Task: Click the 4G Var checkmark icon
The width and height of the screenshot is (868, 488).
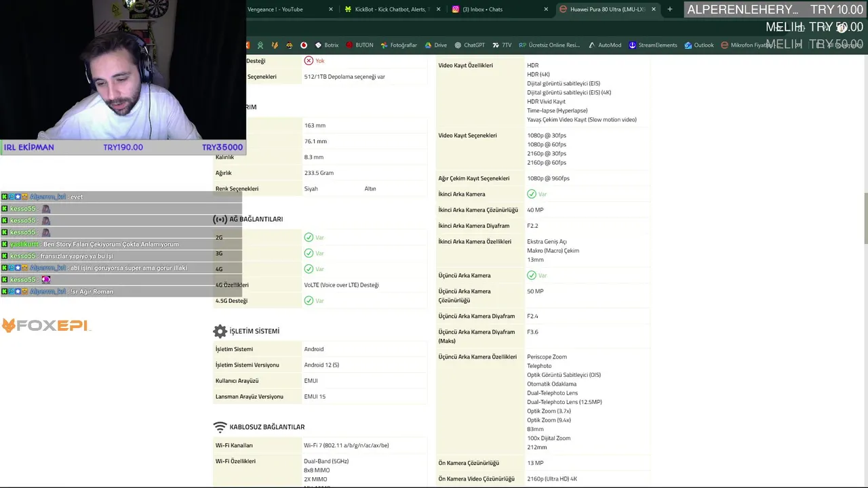Action: [x=309, y=269]
